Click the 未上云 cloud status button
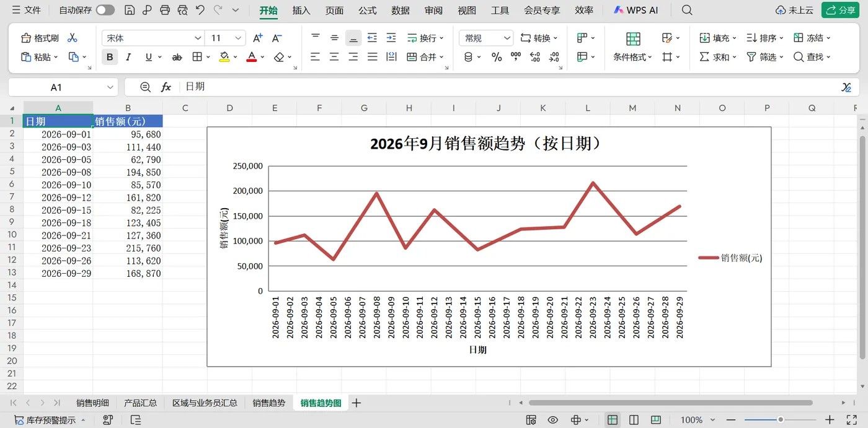The width and height of the screenshot is (868, 428). tap(794, 10)
